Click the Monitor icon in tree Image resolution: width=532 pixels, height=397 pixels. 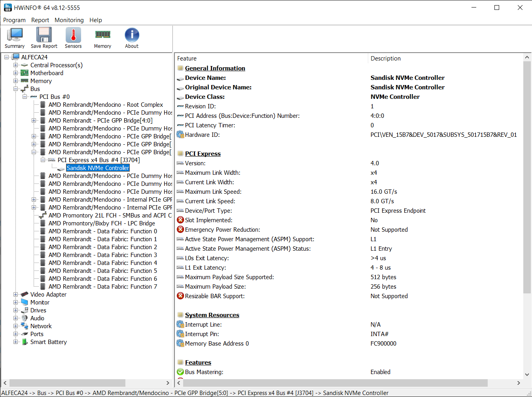click(25, 302)
